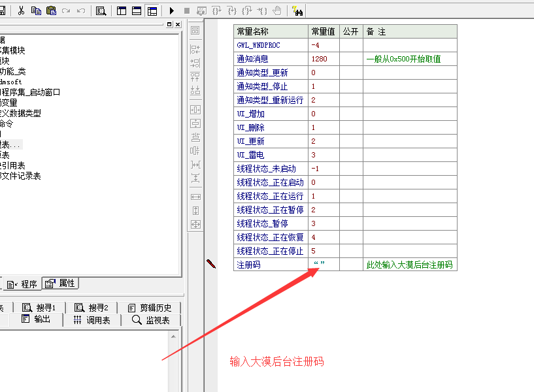Toggle the combined panels layout icon
The width and height of the screenshot is (534, 392).
(152, 11)
